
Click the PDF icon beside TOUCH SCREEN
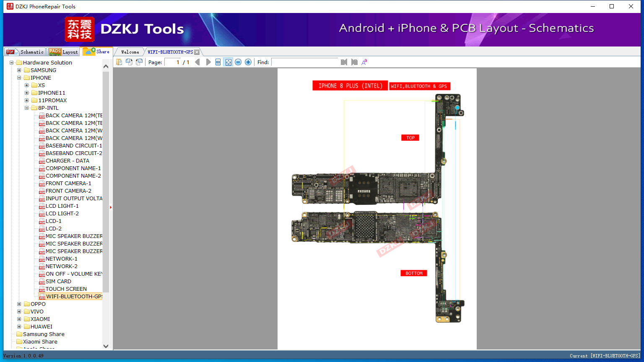[x=42, y=289]
